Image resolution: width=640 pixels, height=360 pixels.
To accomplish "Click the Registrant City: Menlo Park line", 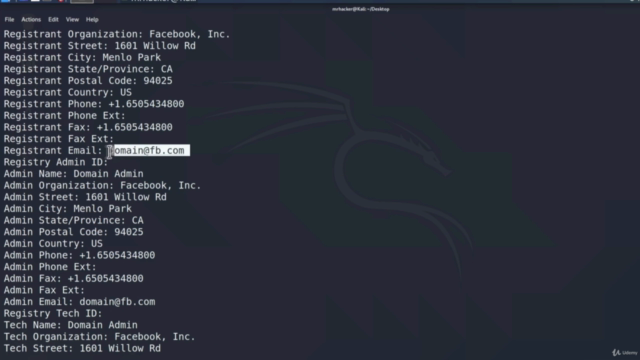I will click(82, 58).
